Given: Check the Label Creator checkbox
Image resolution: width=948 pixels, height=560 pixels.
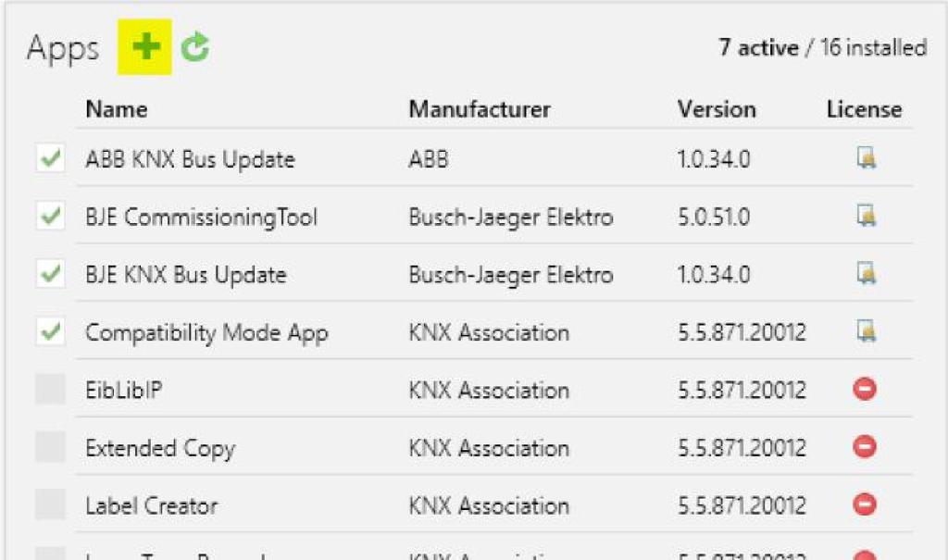Looking at the screenshot, I should (x=50, y=505).
